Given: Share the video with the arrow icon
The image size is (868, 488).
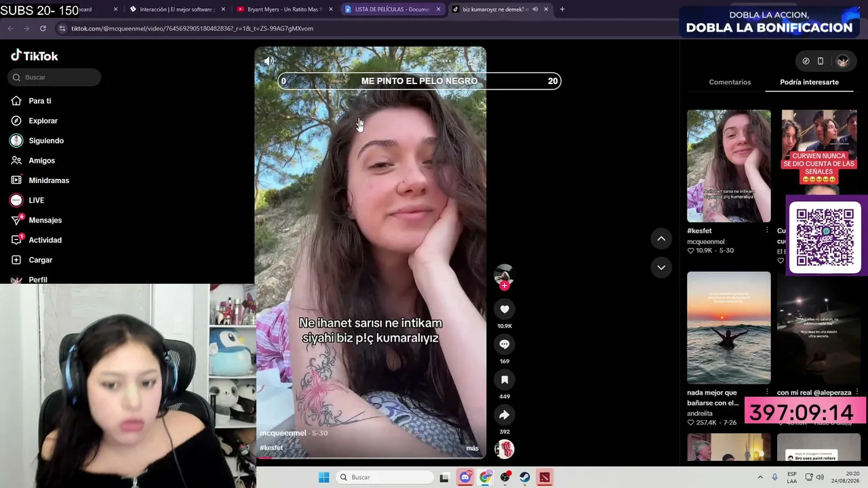Looking at the screenshot, I should (x=505, y=415).
